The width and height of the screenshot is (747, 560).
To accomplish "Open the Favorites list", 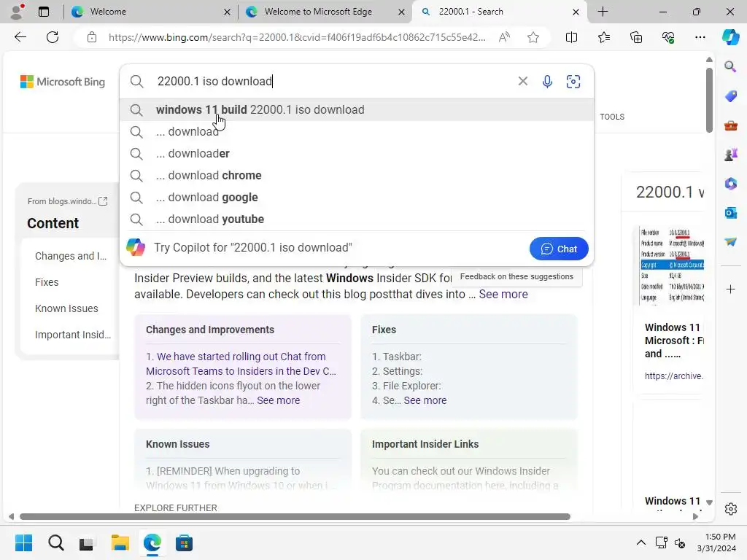I will click(603, 37).
